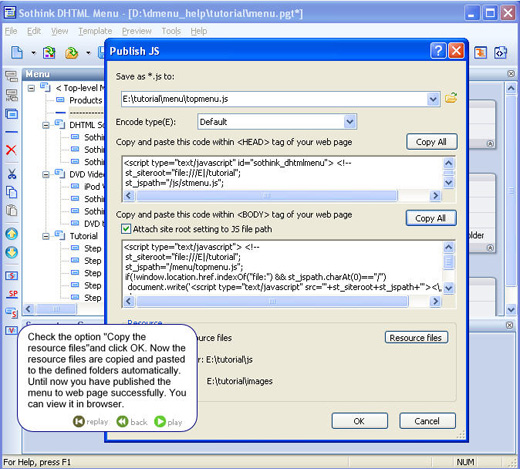The width and height of the screenshot is (520, 469).
Task: Click the OK button in Publish JS
Action: coord(359,421)
